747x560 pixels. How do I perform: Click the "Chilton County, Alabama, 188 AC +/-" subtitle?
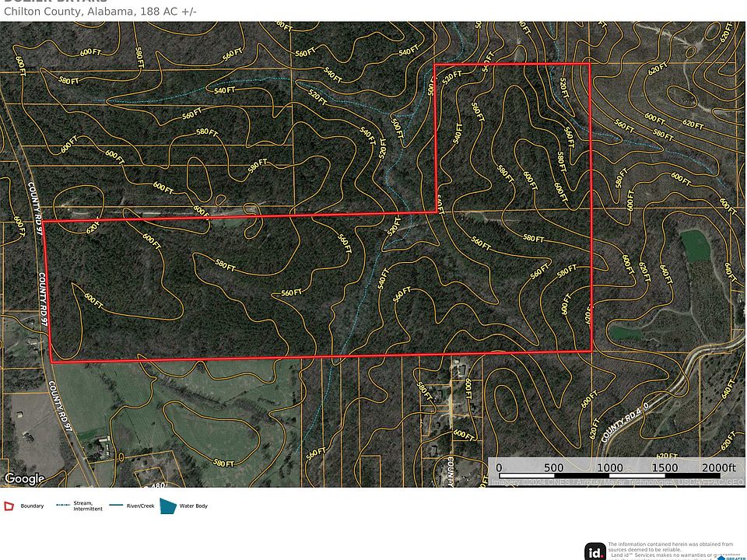click(100, 12)
